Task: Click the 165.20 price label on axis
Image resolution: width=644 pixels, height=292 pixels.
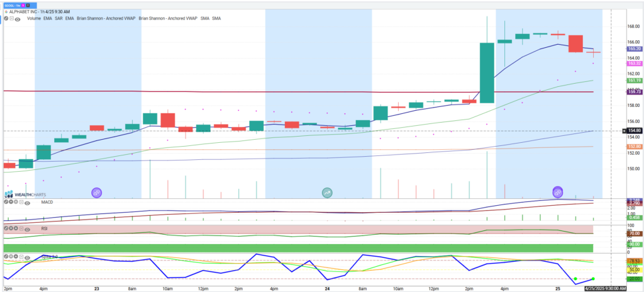Action: (634, 48)
